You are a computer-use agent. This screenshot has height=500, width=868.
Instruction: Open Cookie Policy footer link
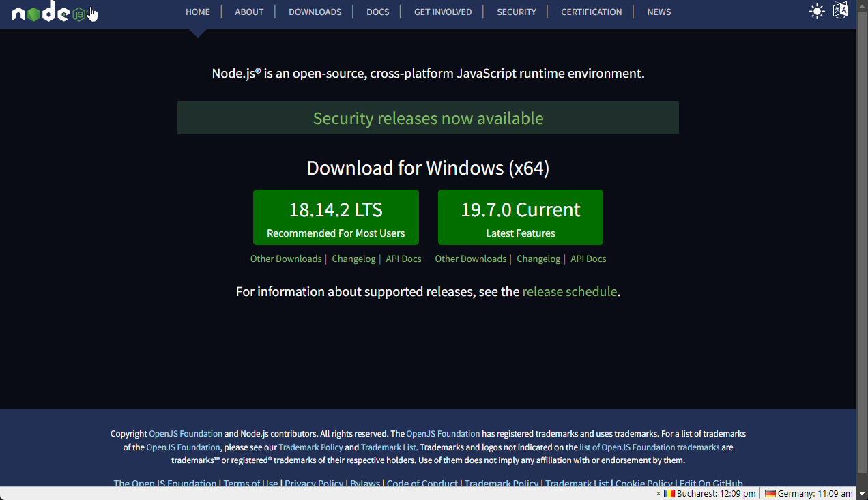click(x=644, y=483)
